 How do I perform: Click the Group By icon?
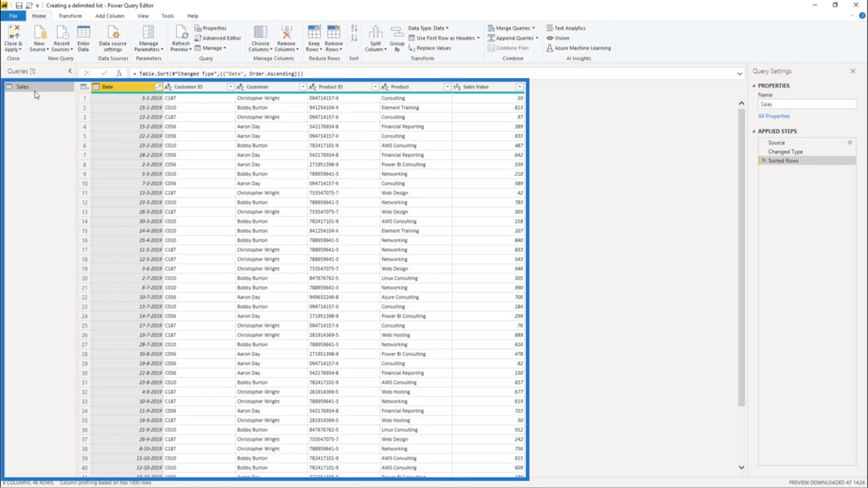(x=397, y=33)
